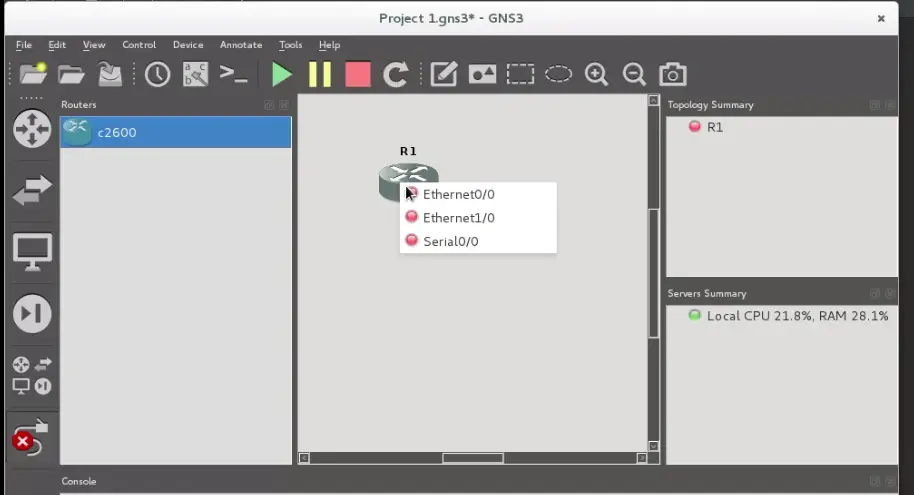Click the Zoom out magnifier
The image size is (914, 495).
(634, 75)
